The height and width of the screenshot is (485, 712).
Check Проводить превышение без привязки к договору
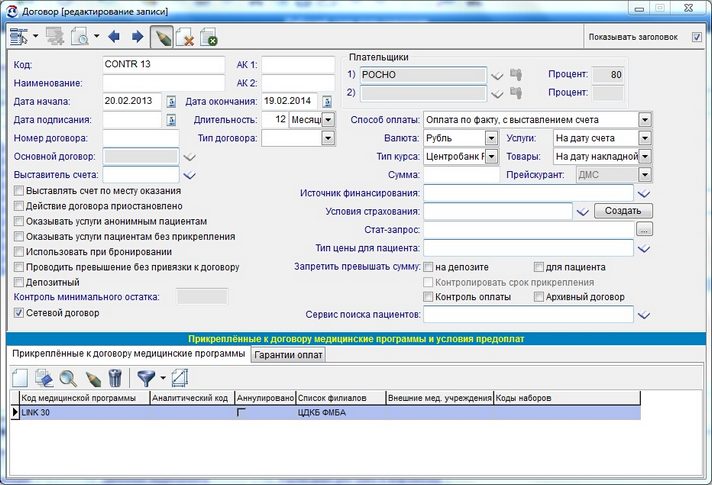pos(19,267)
